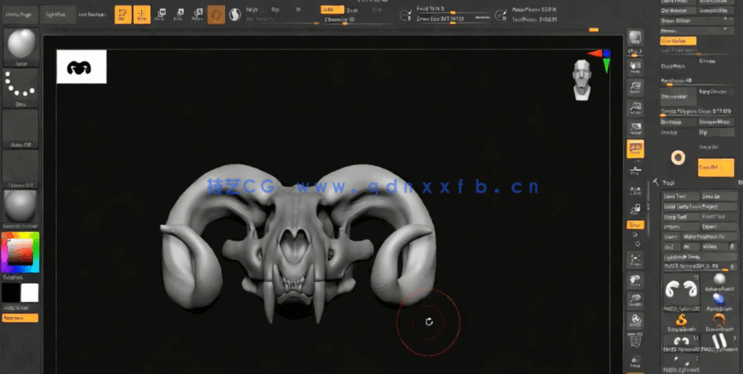The image size is (743, 374).
Task: Click the Actual size icon
Action: coord(635,108)
